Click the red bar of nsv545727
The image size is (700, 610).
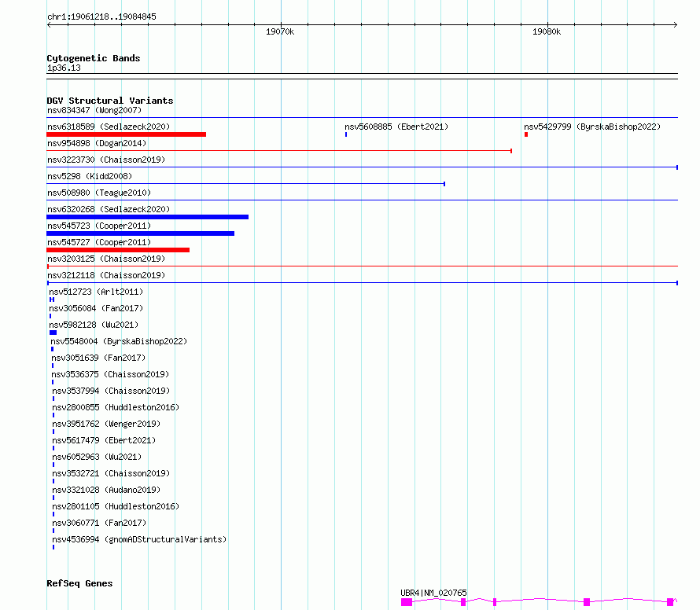point(118,250)
